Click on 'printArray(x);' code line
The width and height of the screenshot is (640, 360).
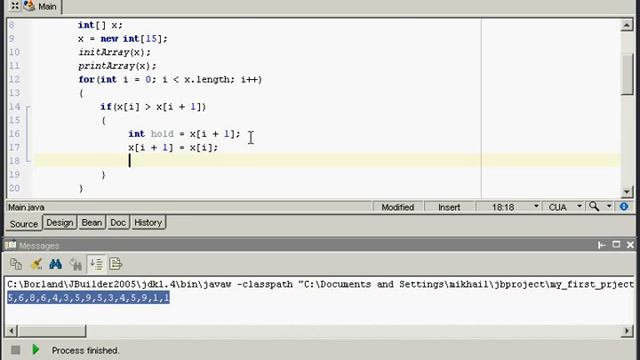click(x=117, y=66)
